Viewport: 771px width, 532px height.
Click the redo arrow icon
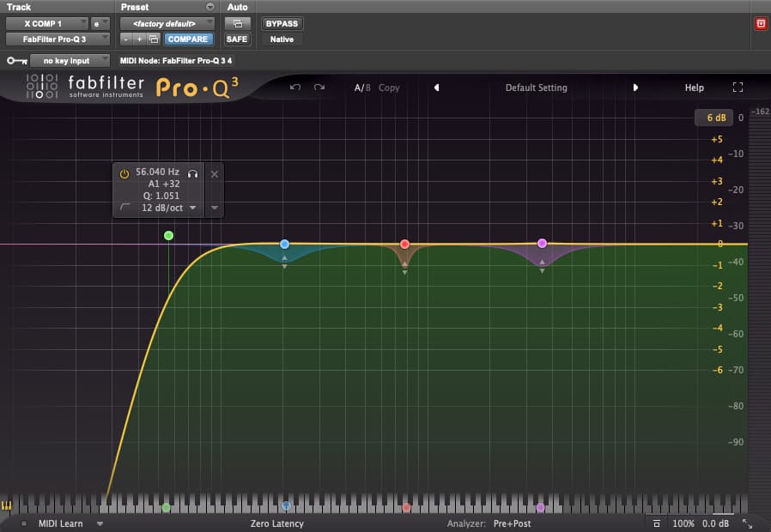click(x=319, y=88)
